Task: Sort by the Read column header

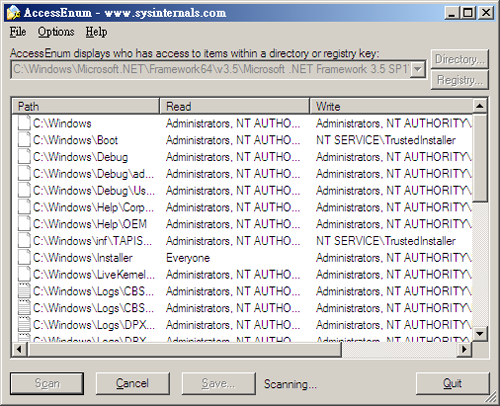Action: click(235, 107)
